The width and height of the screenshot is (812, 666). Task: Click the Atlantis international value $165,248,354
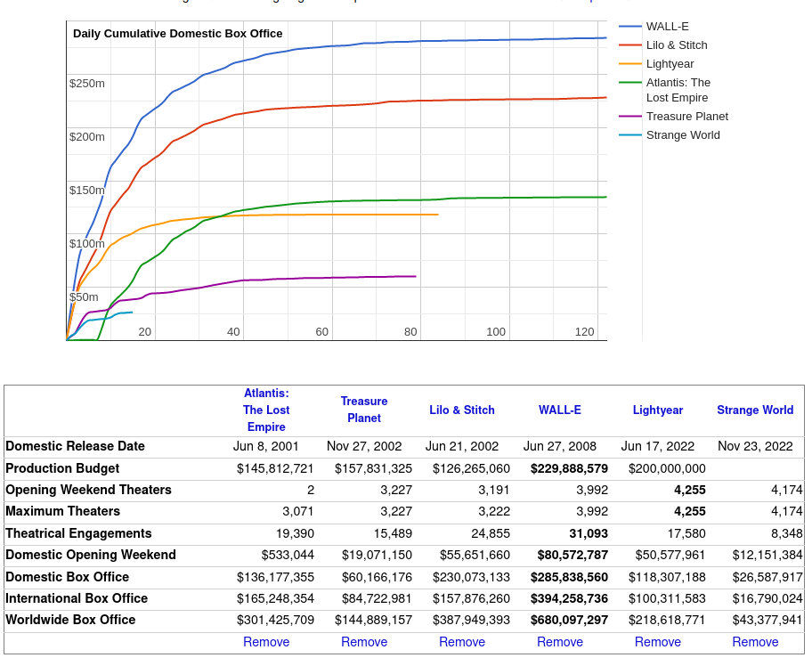coord(275,598)
